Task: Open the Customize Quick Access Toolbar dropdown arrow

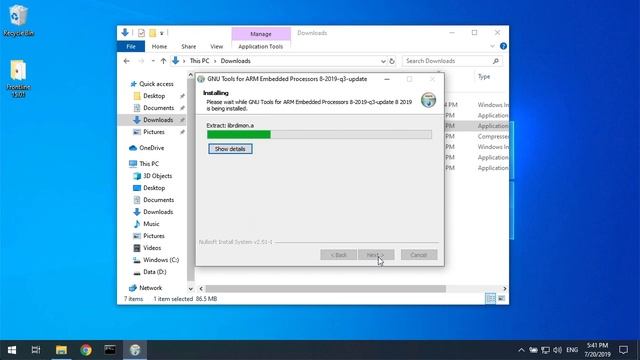Action: click(x=162, y=33)
